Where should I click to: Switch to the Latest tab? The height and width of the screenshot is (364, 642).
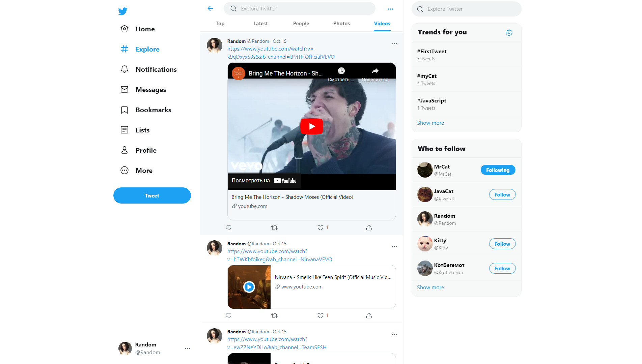pyautogui.click(x=260, y=24)
